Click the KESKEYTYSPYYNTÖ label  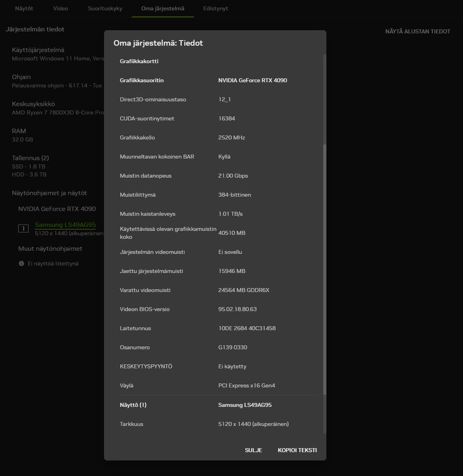[146, 366]
